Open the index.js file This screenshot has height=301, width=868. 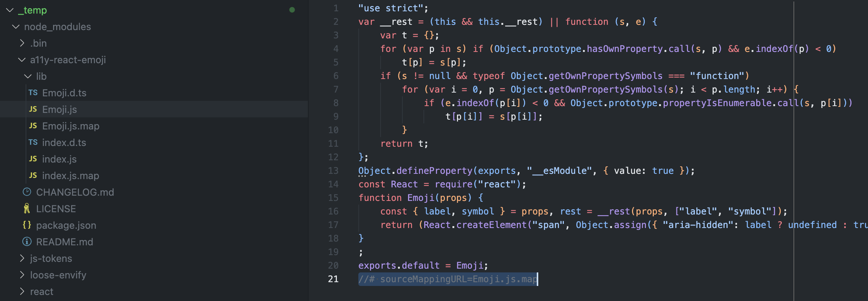tap(59, 159)
